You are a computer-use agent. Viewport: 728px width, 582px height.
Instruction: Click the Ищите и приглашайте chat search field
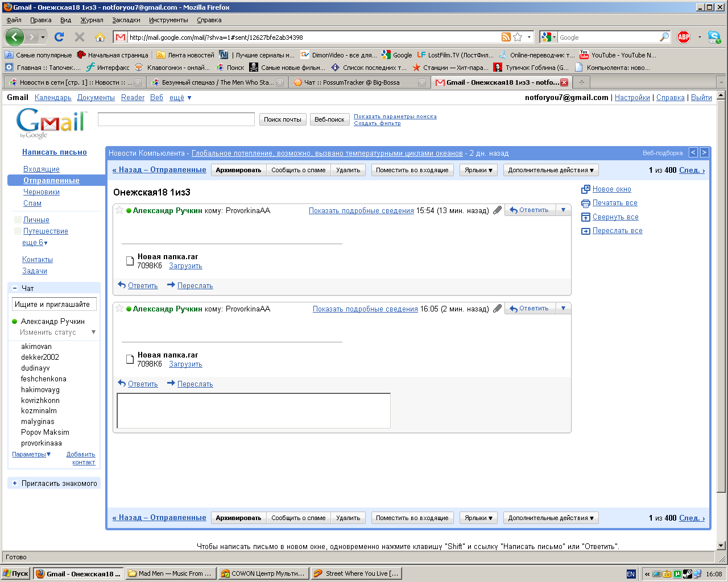pyautogui.click(x=54, y=305)
